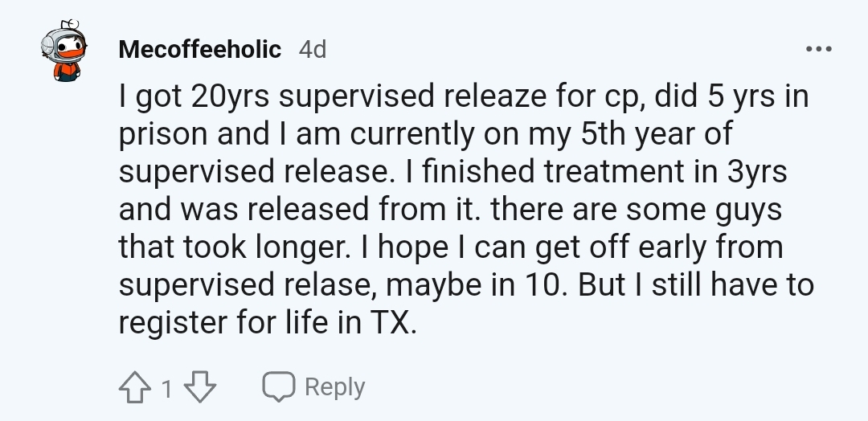Image resolution: width=868 pixels, height=421 pixels.
Task: Upvote the comment by Mecoffeeholic
Action: point(134,386)
